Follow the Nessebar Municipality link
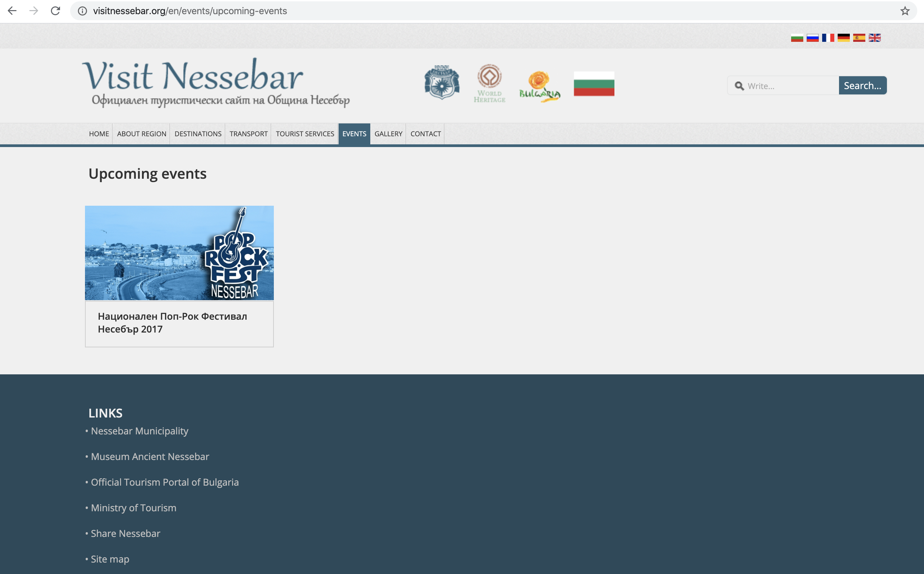Image resolution: width=924 pixels, height=574 pixels. tap(139, 431)
